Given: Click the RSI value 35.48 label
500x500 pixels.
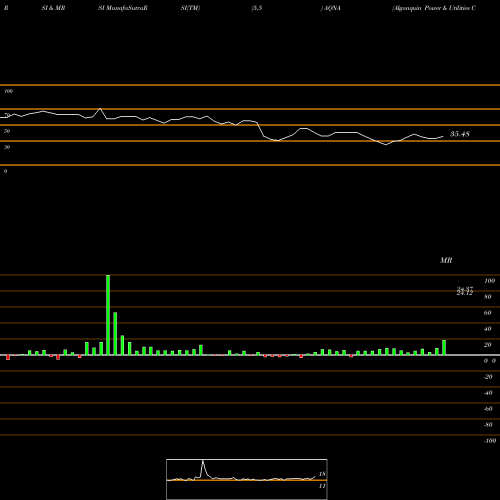Looking at the screenshot, I should click(x=460, y=134).
